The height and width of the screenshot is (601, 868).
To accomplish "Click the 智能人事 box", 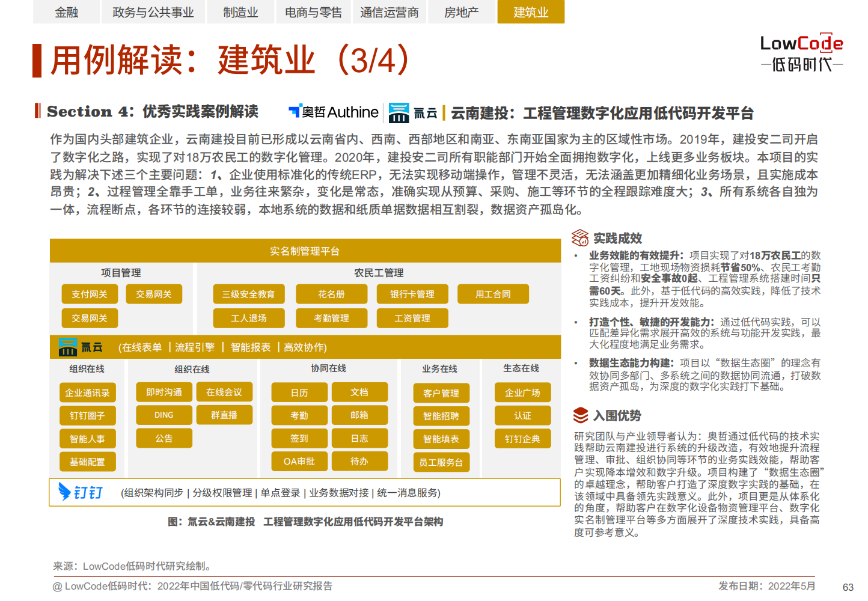I will 88,439.
